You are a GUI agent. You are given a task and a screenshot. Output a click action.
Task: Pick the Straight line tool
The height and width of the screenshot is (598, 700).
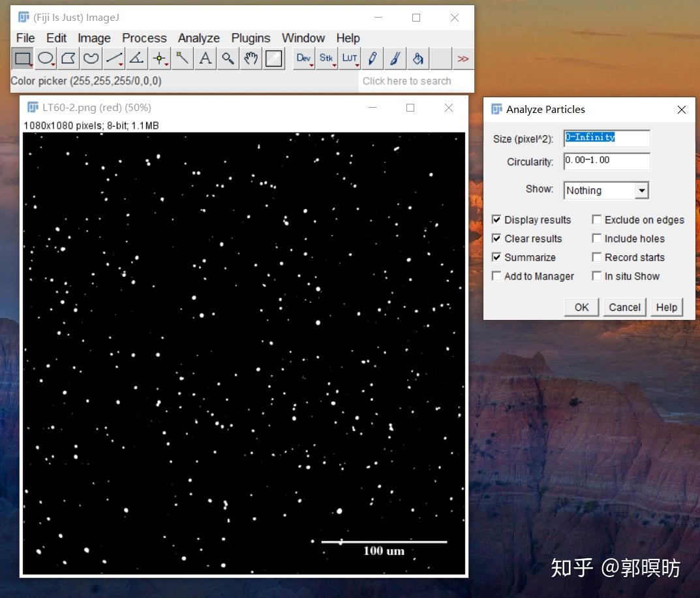tap(114, 58)
